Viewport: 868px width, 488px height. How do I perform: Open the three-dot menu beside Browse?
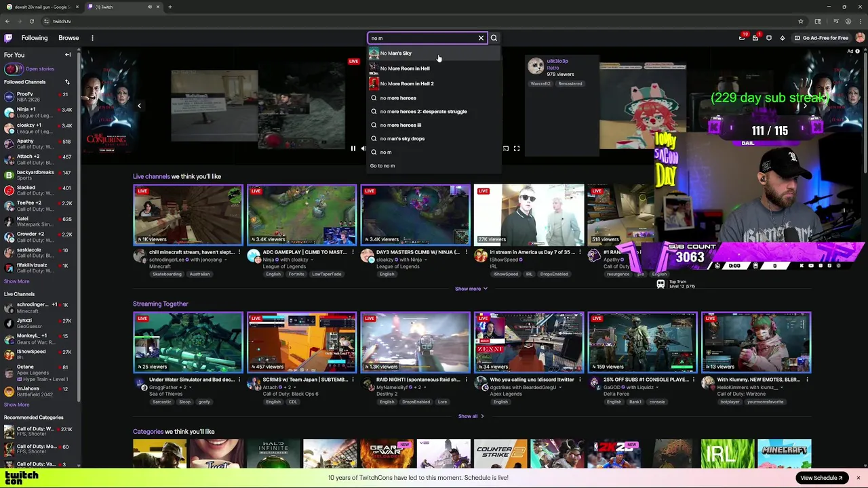(x=92, y=38)
